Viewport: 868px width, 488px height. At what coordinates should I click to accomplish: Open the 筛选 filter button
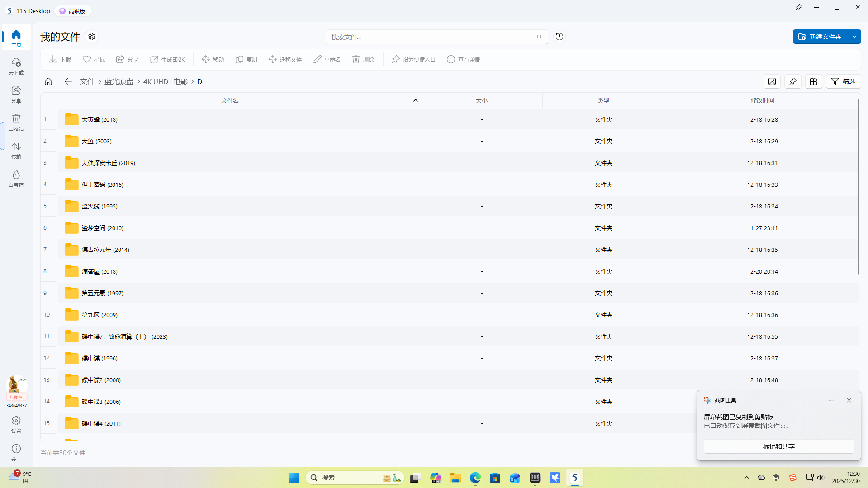click(x=844, y=81)
